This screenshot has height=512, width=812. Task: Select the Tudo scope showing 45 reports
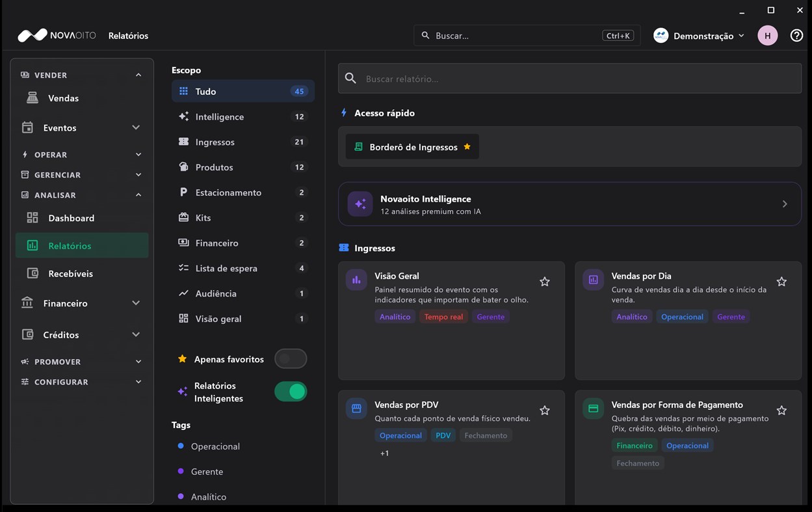243,91
